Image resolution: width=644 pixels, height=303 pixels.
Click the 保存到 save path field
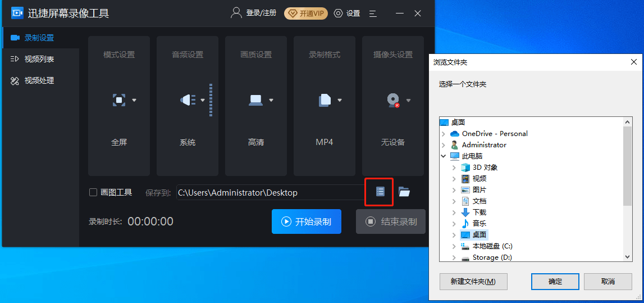pos(271,192)
